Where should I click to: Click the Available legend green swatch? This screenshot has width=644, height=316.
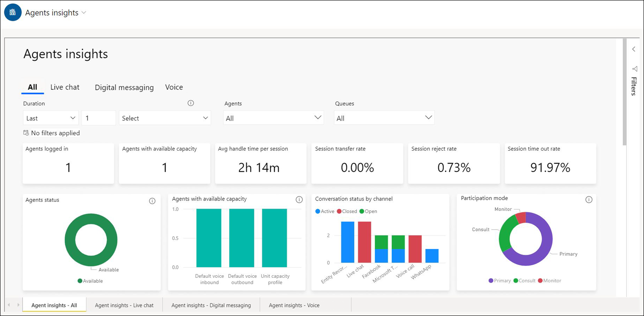point(80,281)
